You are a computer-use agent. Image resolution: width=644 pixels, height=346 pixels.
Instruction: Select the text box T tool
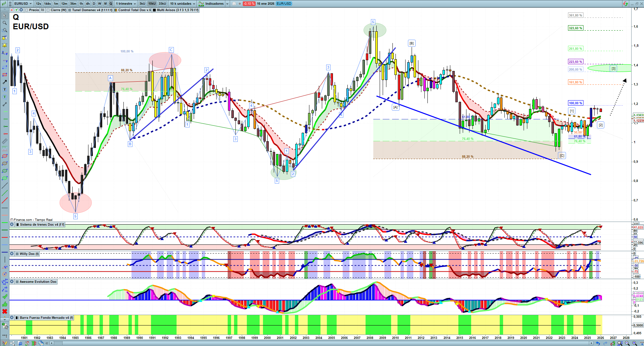tap(5, 89)
